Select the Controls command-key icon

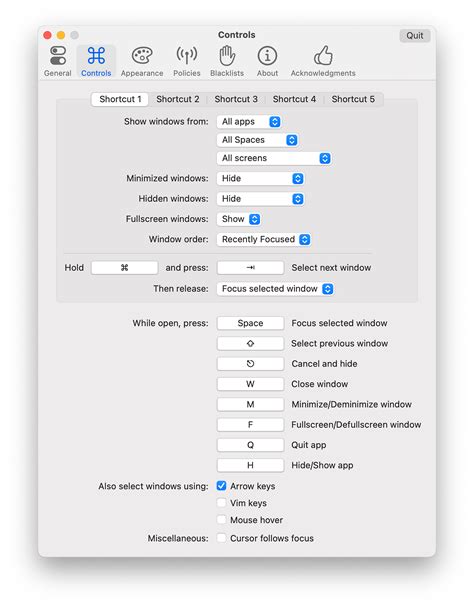pyautogui.click(x=96, y=56)
